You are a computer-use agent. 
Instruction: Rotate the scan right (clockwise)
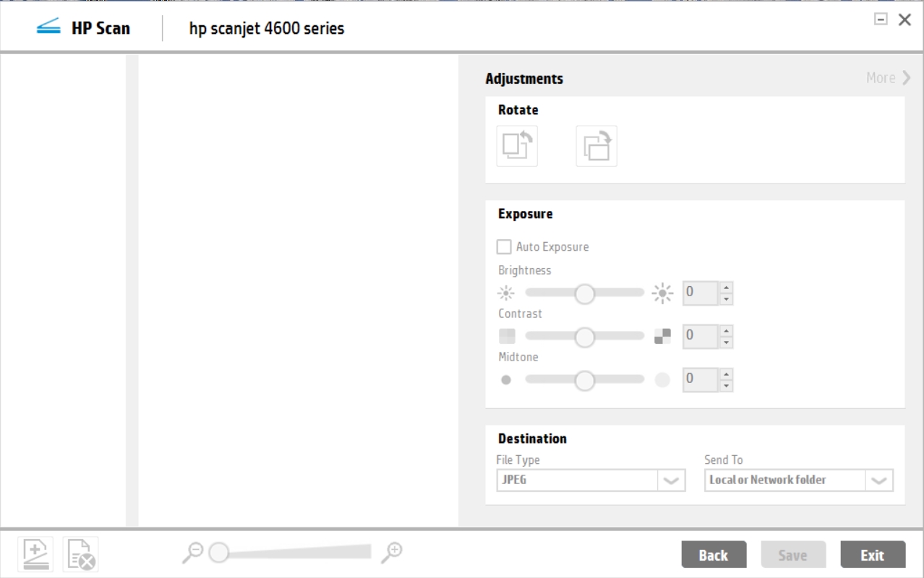[596, 146]
